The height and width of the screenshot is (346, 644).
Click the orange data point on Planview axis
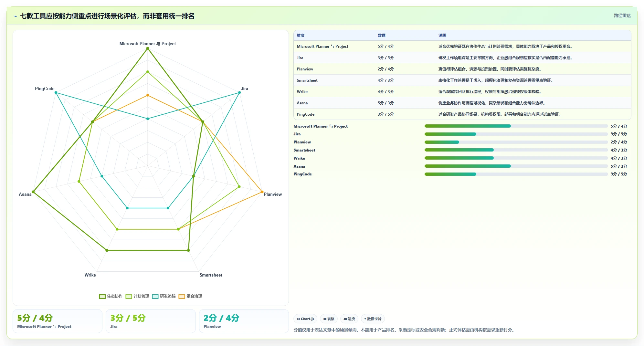click(262, 192)
